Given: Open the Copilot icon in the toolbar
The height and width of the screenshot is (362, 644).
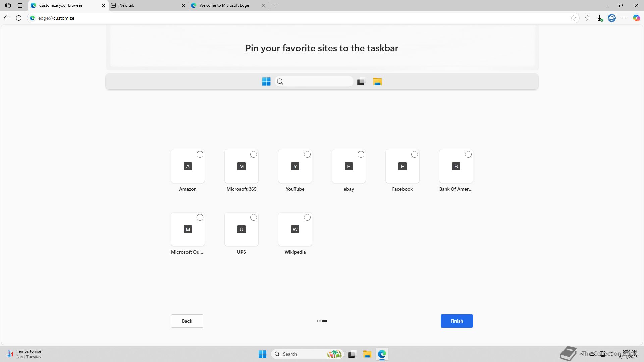Looking at the screenshot, I should coord(636,18).
